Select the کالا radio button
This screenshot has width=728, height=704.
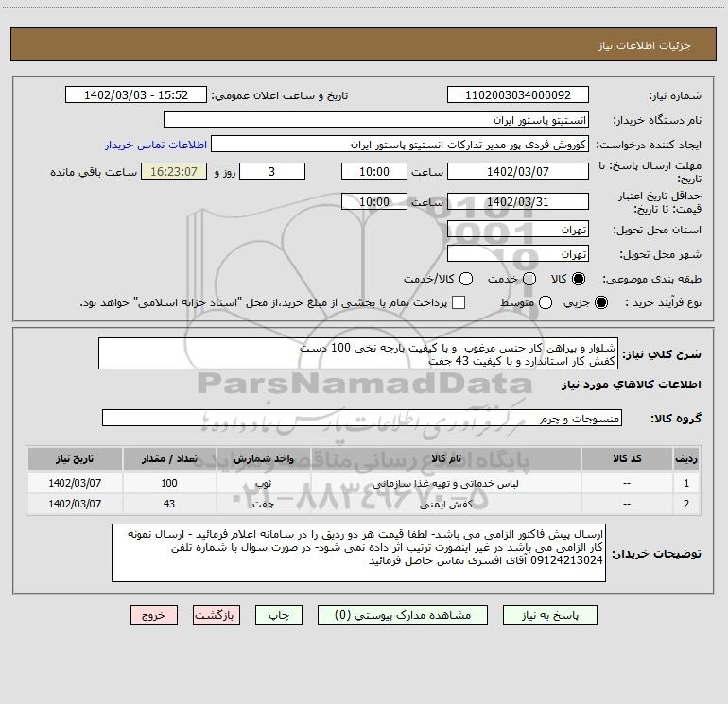pyautogui.click(x=579, y=279)
